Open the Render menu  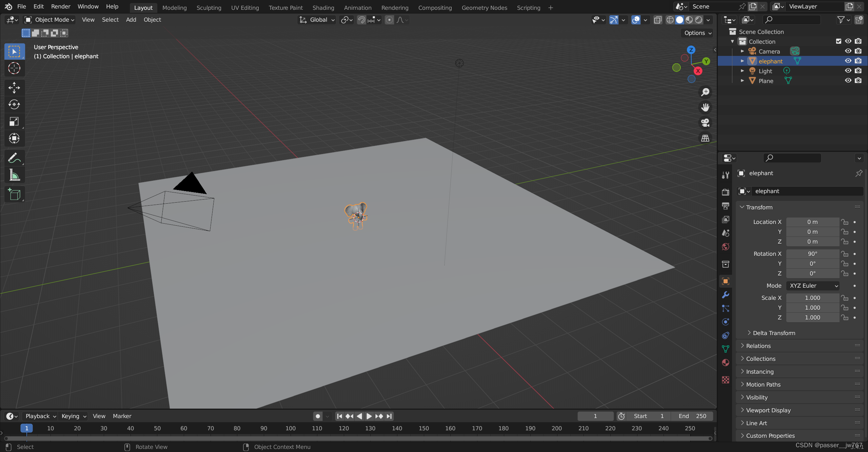coord(60,6)
